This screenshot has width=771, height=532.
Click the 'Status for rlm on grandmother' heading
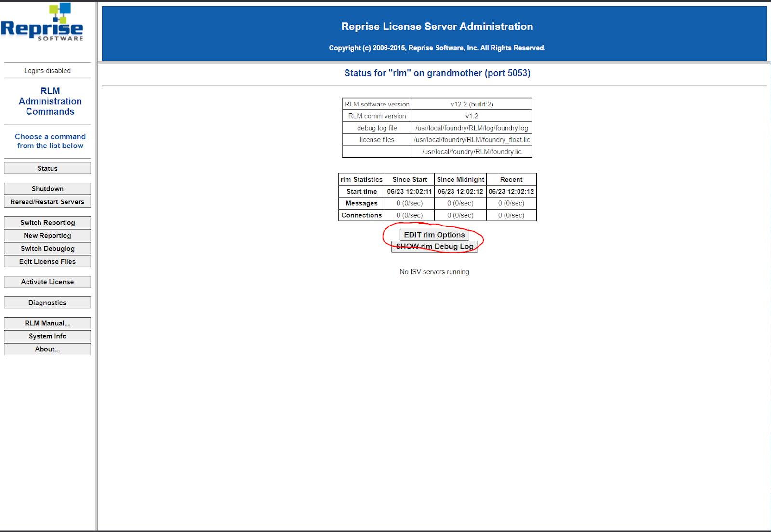coord(437,73)
